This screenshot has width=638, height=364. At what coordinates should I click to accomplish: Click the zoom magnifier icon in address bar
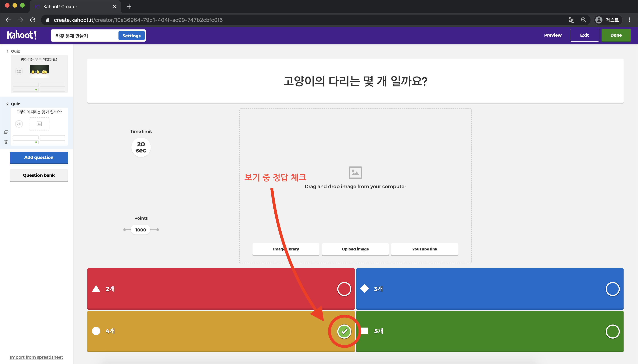pos(584,20)
